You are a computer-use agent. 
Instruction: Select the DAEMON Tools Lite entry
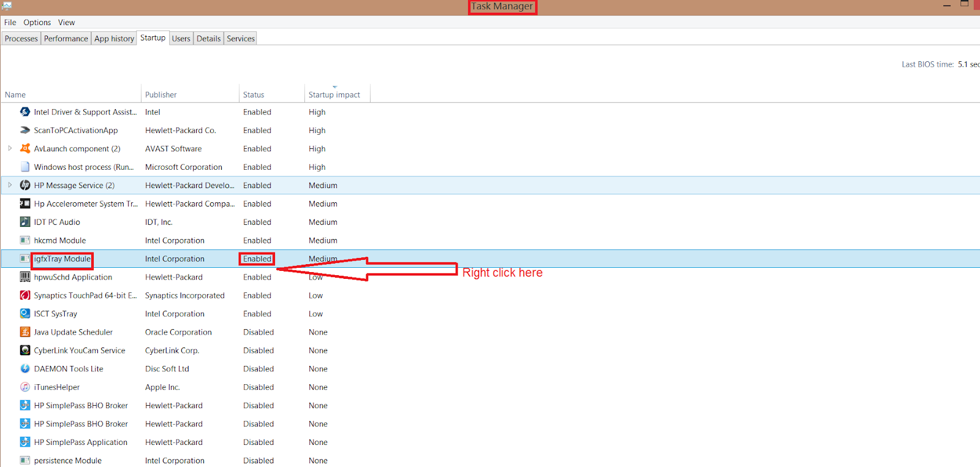click(x=69, y=368)
